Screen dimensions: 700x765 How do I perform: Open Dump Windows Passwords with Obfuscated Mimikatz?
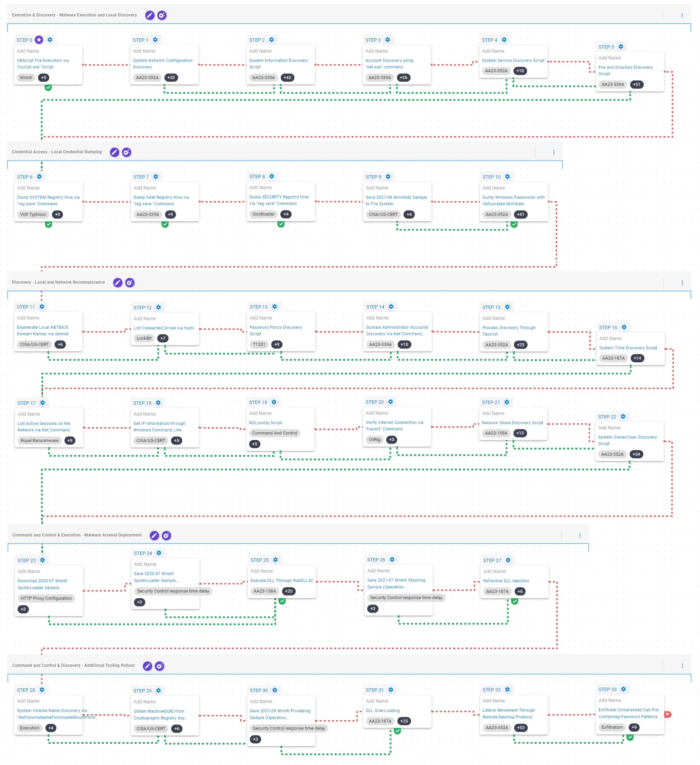pos(513,200)
